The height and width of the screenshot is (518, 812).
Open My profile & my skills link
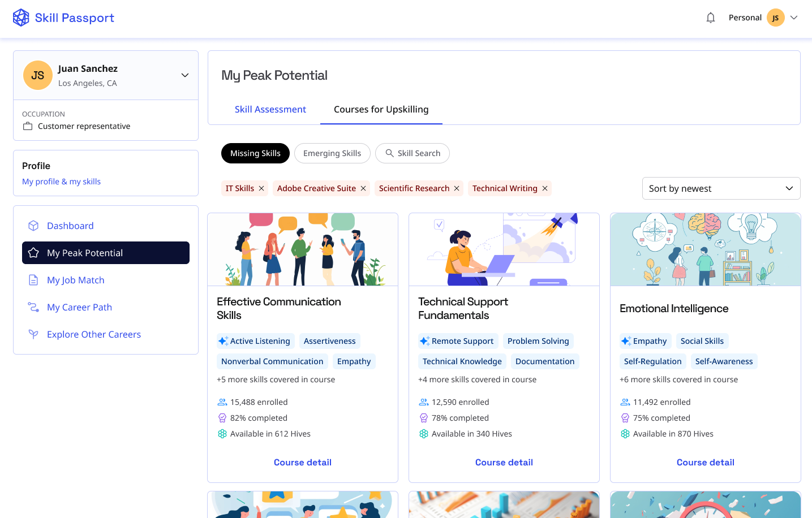[61, 182]
